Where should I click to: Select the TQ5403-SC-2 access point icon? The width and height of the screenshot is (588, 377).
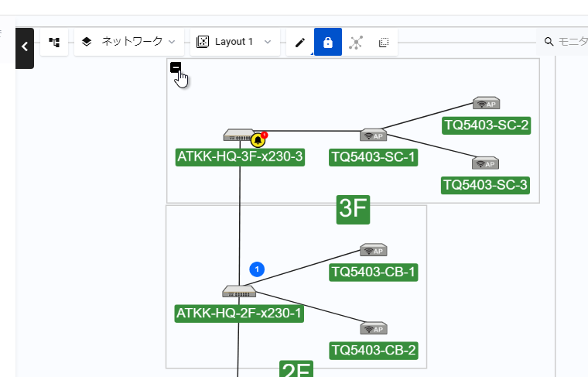pos(486,104)
